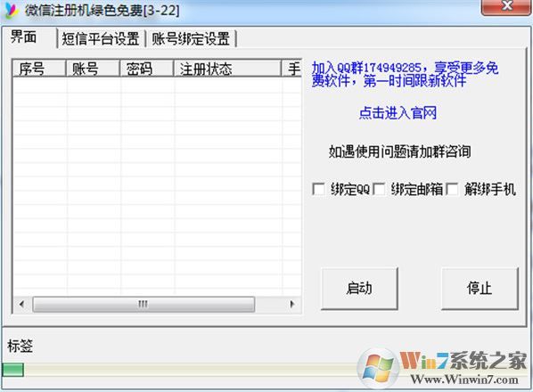533x392 pixels.
Task: Click the partially visible 手 column header
Action: point(292,69)
